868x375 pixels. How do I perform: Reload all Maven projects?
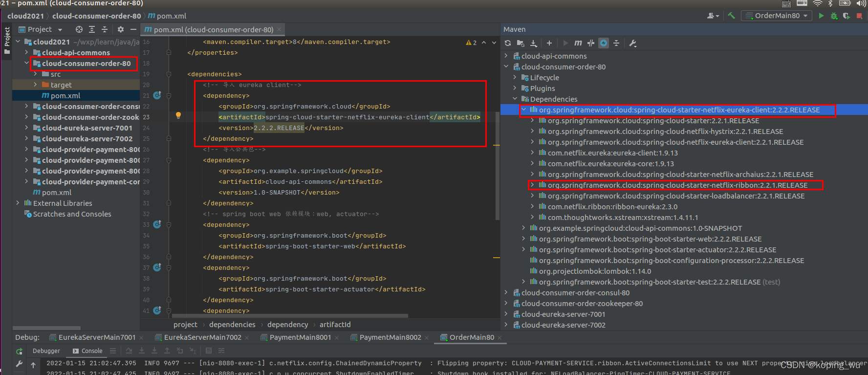pyautogui.click(x=508, y=43)
